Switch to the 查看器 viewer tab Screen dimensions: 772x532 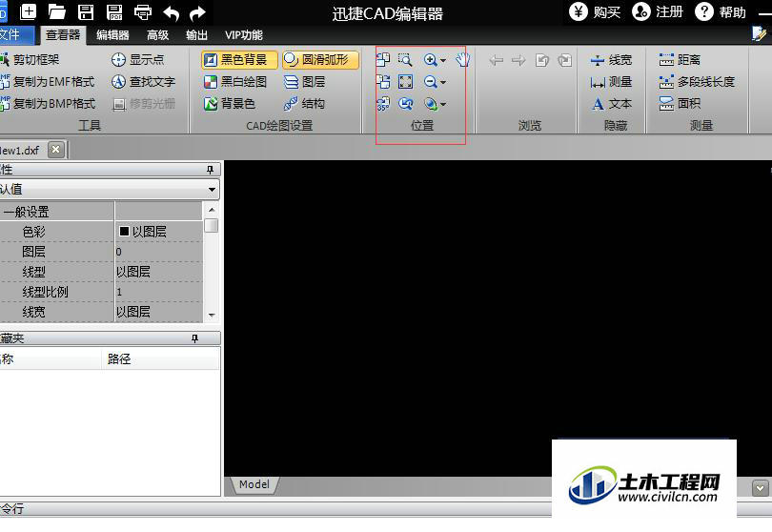[x=63, y=34]
